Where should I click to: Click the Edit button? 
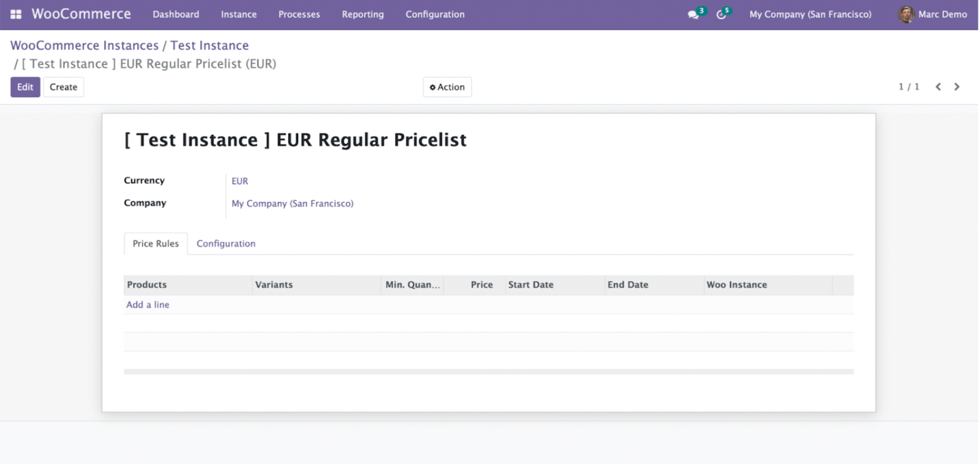point(25,87)
